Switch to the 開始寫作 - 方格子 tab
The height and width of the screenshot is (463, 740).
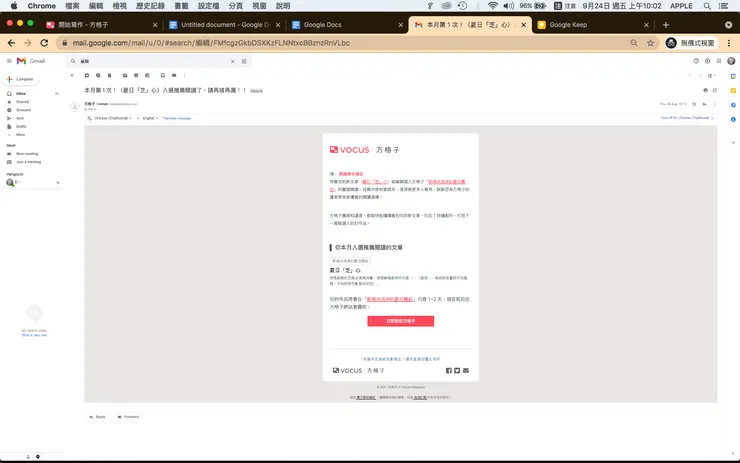[101, 25]
